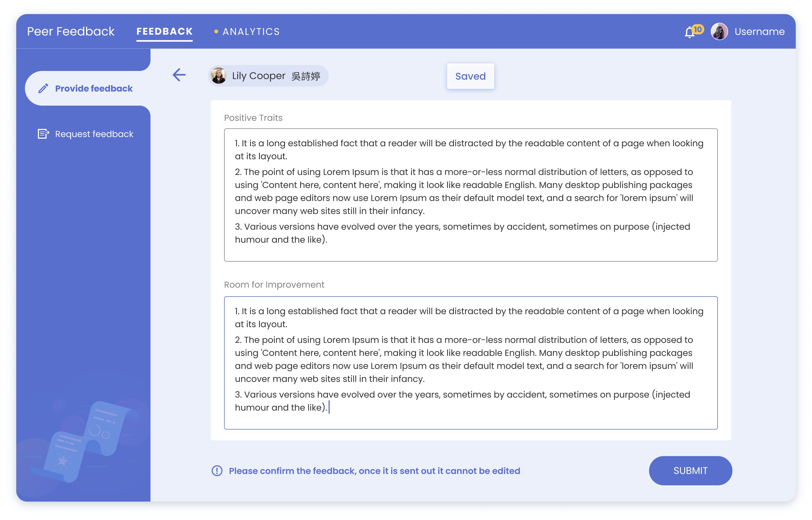Image resolution: width=812 pixels, height=520 pixels.
Task: Click the user profile avatar in the header
Action: (x=719, y=32)
